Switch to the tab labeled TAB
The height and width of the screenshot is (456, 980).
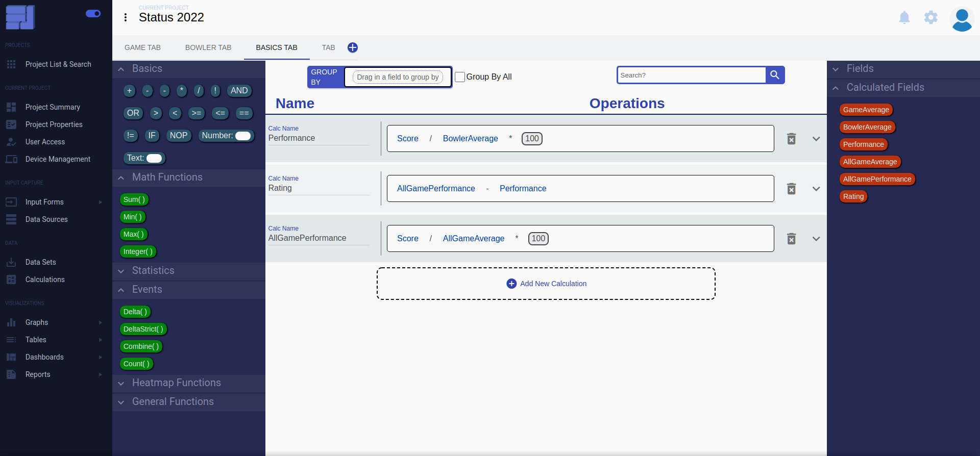tap(328, 47)
